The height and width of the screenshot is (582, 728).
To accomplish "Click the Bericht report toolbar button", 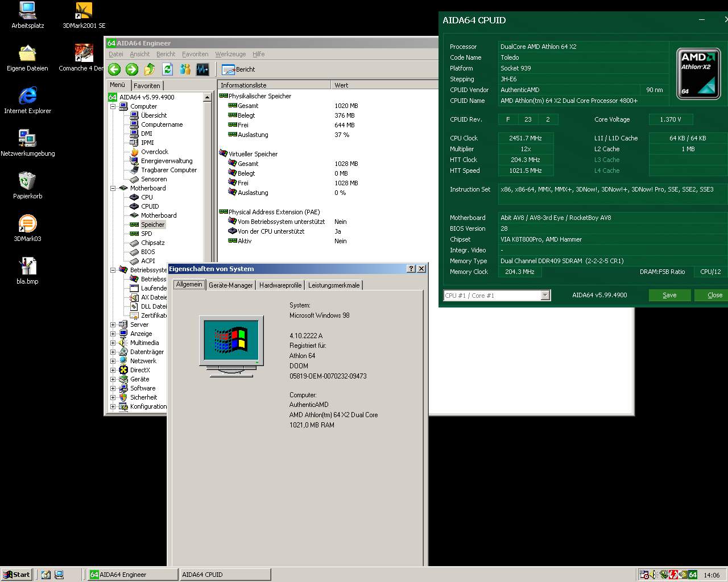I will pyautogui.click(x=238, y=69).
